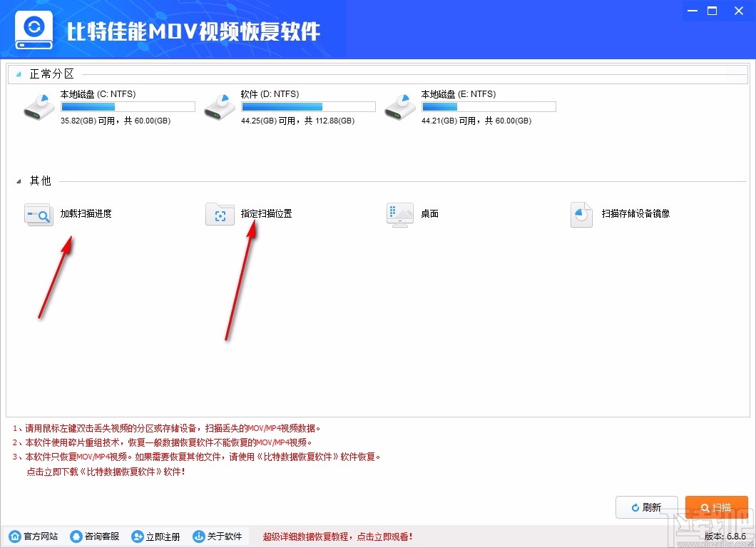Click the scrollbar up arrow
This screenshot has height=548, width=756.
click(747, 73)
